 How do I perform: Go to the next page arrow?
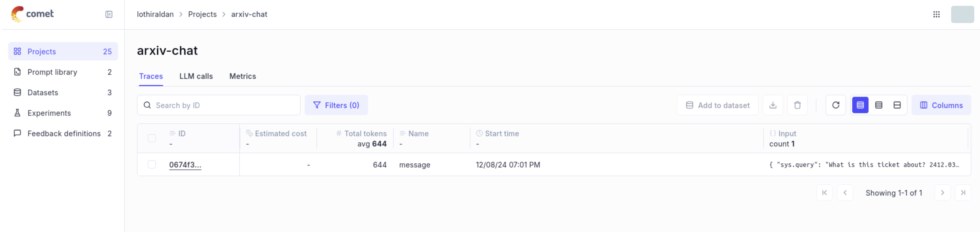(942, 193)
